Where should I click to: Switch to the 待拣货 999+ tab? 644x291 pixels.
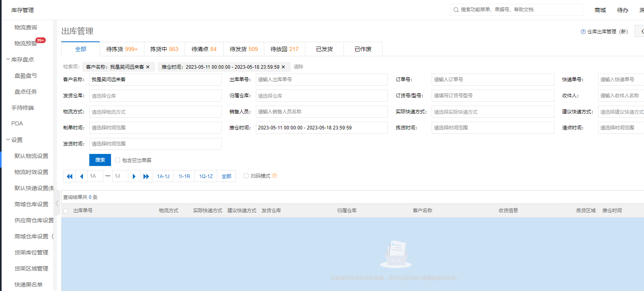click(122, 49)
